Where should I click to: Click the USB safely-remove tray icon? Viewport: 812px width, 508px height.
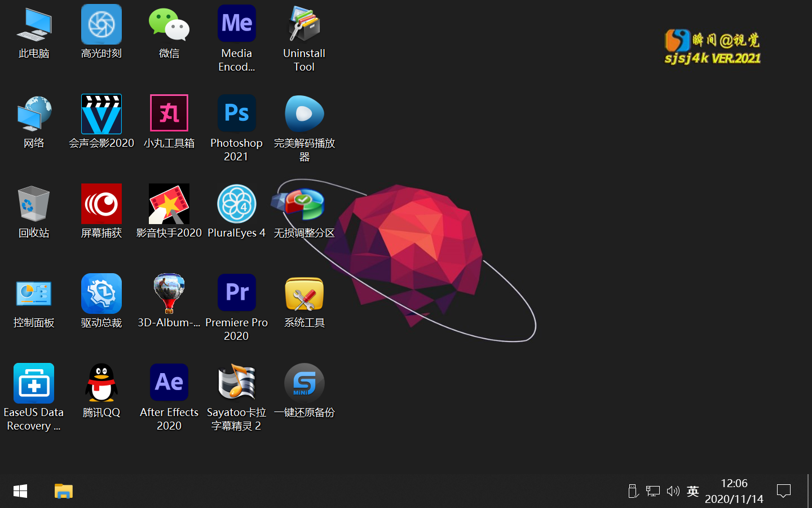point(633,491)
